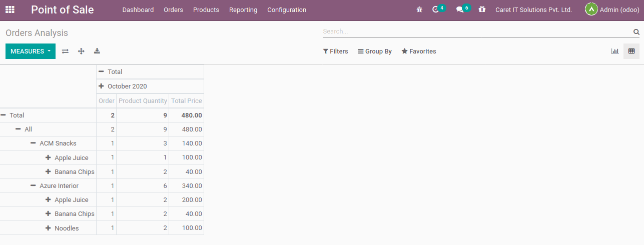The width and height of the screenshot is (644, 245).
Task: Click the Admin user avatar
Action: [591, 9]
